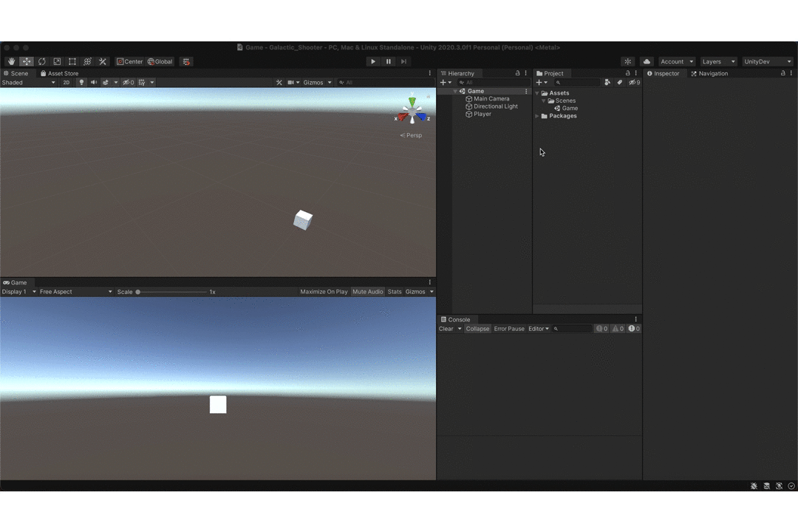
Task: Select the Move tool
Action: coord(27,61)
